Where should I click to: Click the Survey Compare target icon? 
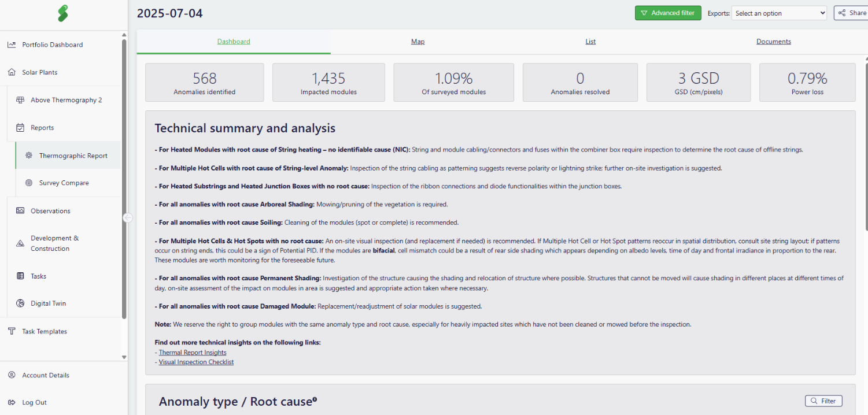29,183
